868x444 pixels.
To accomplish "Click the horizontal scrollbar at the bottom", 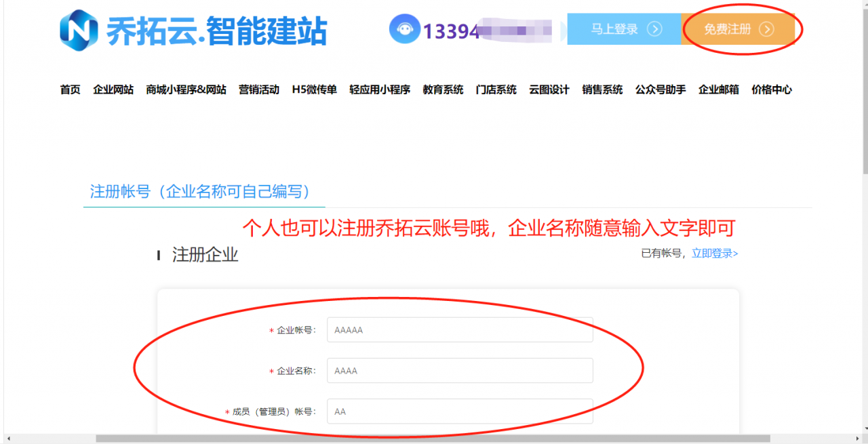I will (434, 439).
